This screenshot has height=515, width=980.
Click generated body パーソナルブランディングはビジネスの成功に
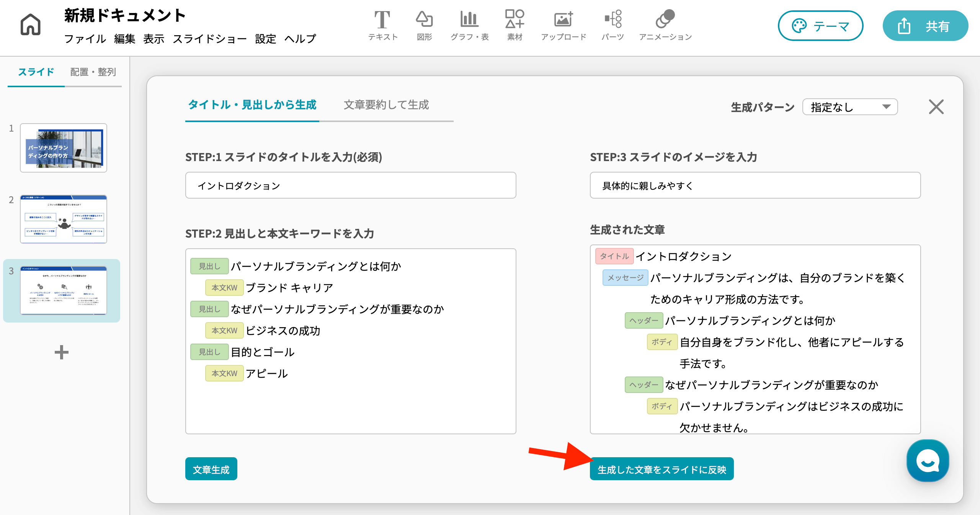[792, 406]
